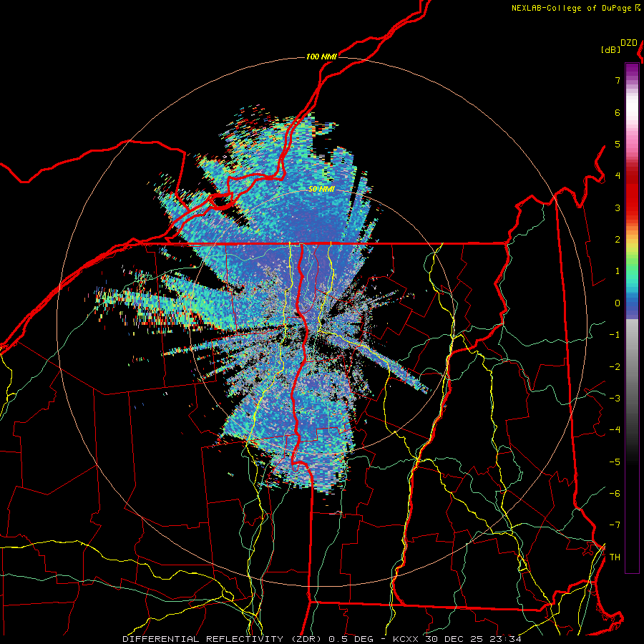This screenshot has height=644, width=644.
Task: Click the 5 value on the color scale
Action: tap(618, 144)
